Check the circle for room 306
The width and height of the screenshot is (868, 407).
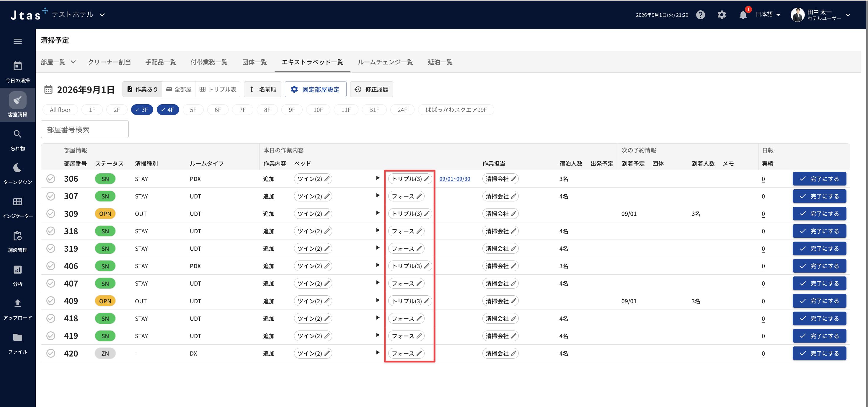pos(51,179)
